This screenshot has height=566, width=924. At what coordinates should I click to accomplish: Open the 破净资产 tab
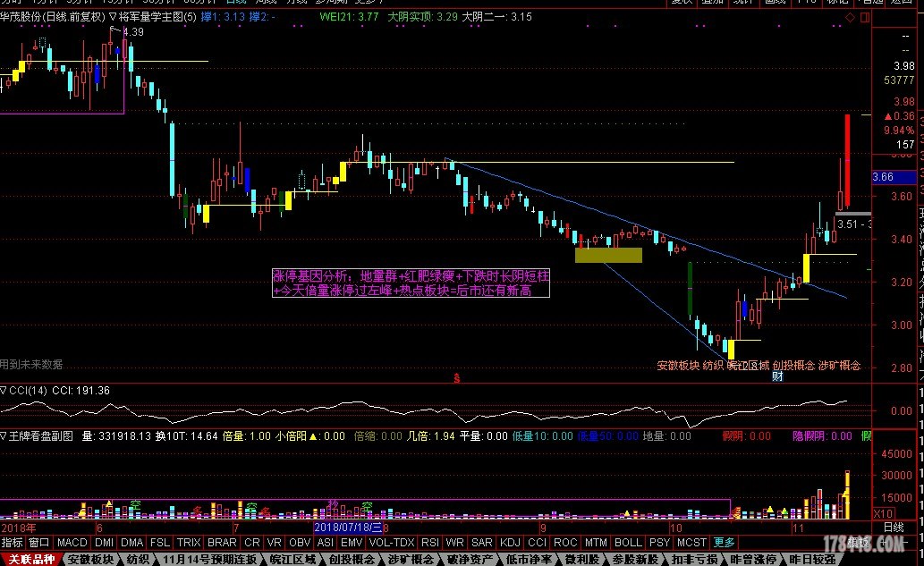(x=470, y=559)
